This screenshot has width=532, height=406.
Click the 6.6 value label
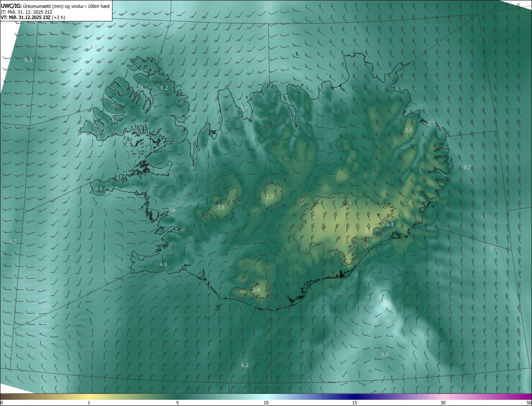coord(385,355)
